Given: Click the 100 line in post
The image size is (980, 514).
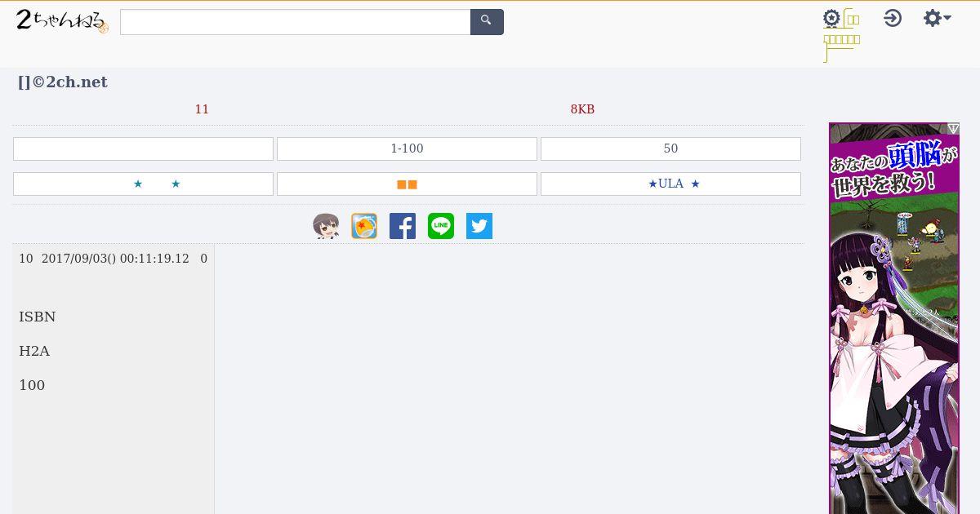Looking at the screenshot, I should 32,385.
